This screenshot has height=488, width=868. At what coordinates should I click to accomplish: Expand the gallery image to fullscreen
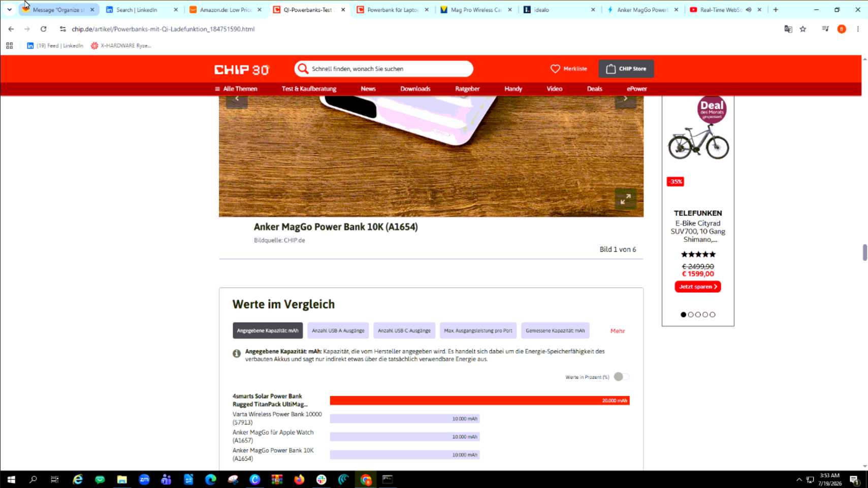(x=625, y=199)
